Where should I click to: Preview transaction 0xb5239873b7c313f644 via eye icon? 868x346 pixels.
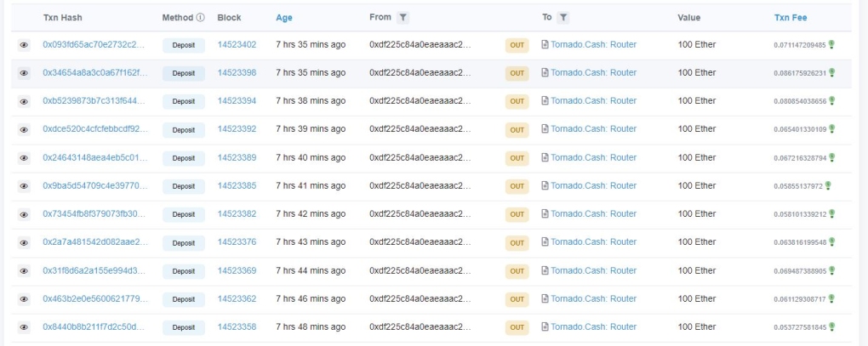point(24,101)
